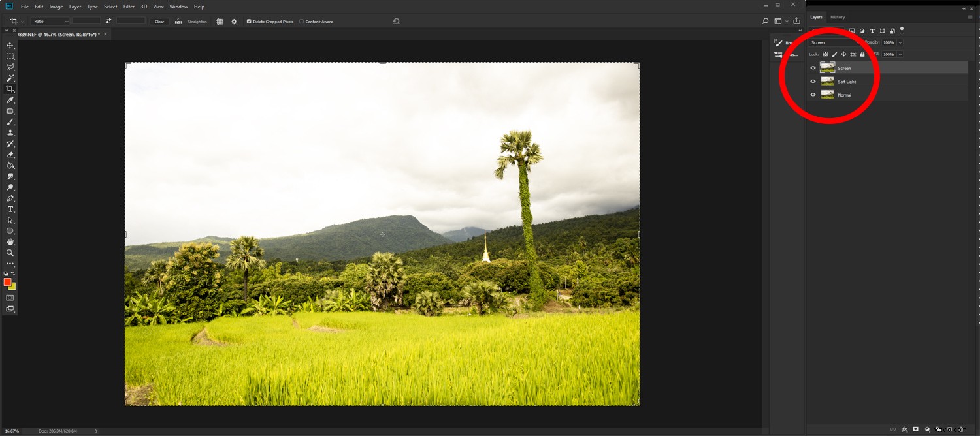Image resolution: width=980 pixels, height=436 pixels.
Task: Enable Content-Aware cropping
Action: point(301,21)
